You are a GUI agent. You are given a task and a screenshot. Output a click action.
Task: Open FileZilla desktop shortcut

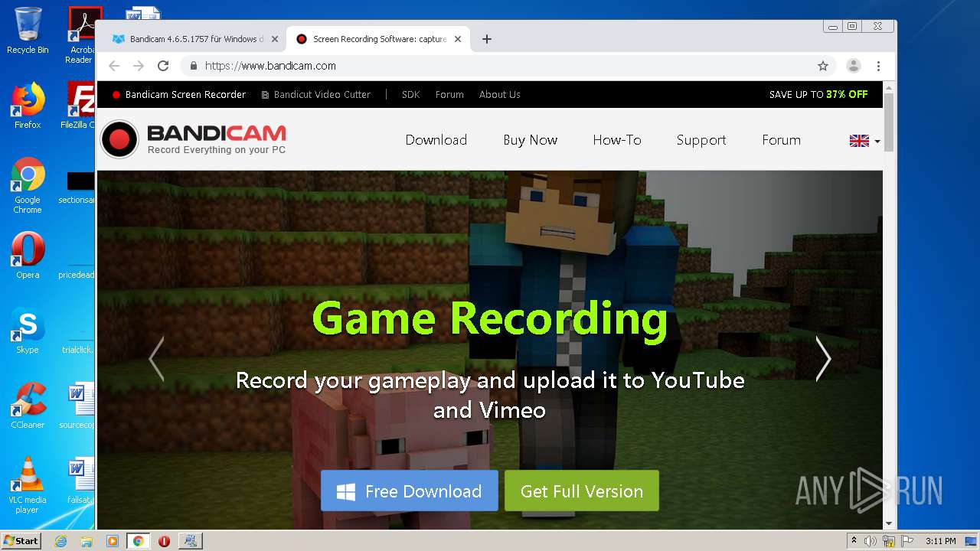click(79, 106)
